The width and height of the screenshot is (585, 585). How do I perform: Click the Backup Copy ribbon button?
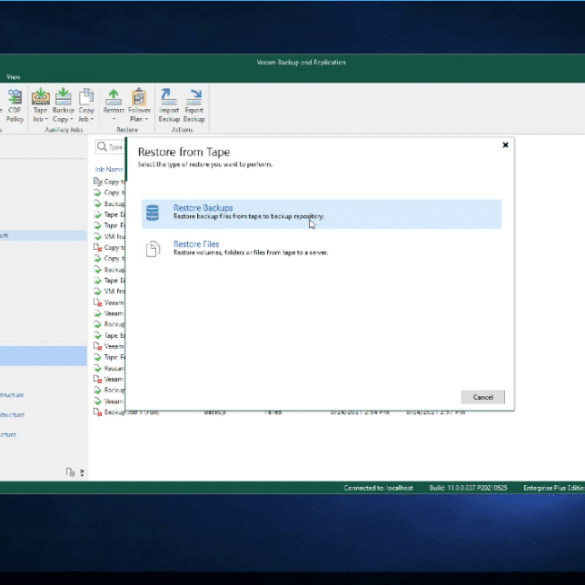pyautogui.click(x=63, y=106)
